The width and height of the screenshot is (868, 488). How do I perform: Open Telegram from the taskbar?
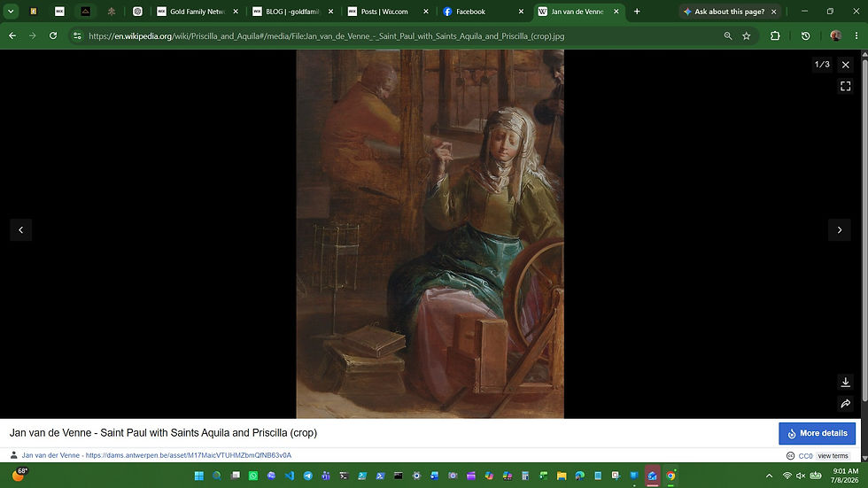(308, 476)
